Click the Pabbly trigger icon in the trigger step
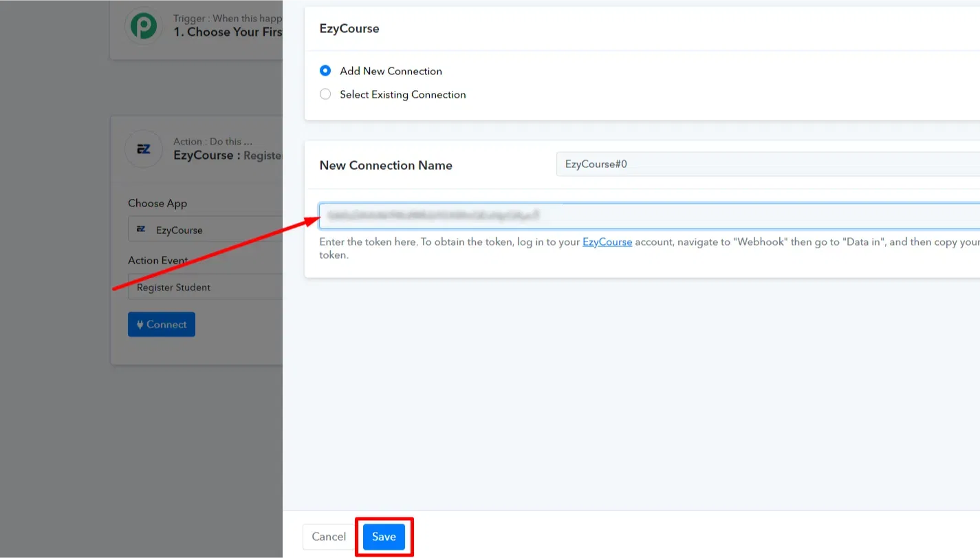This screenshot has height=558, width=980. click(144, 25)
